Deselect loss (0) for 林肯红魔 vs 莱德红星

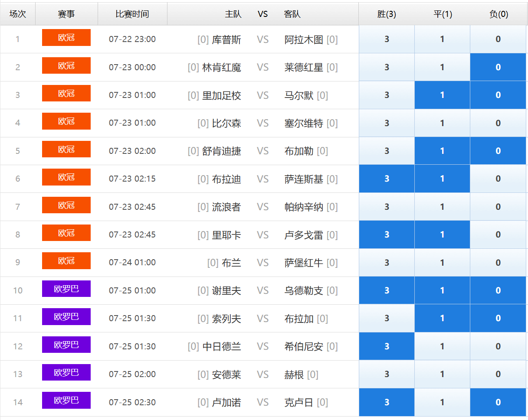(498, 67)
